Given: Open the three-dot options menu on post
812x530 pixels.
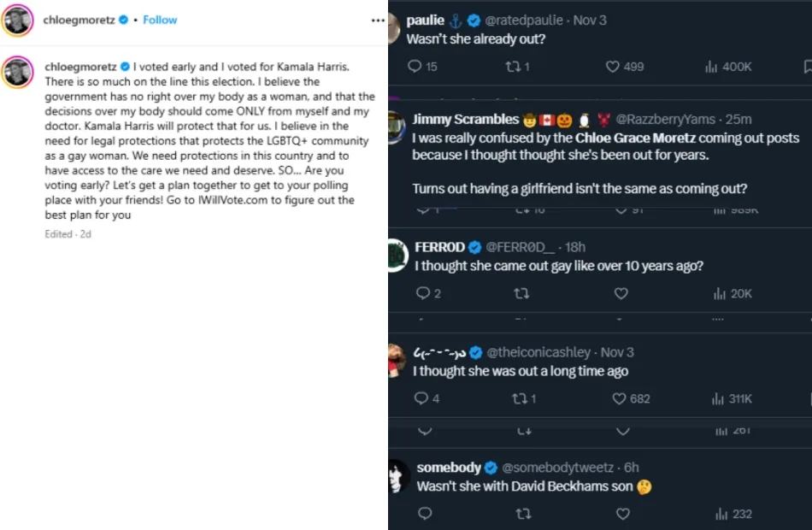Looking at the screenshot, I should coord(377,20).
